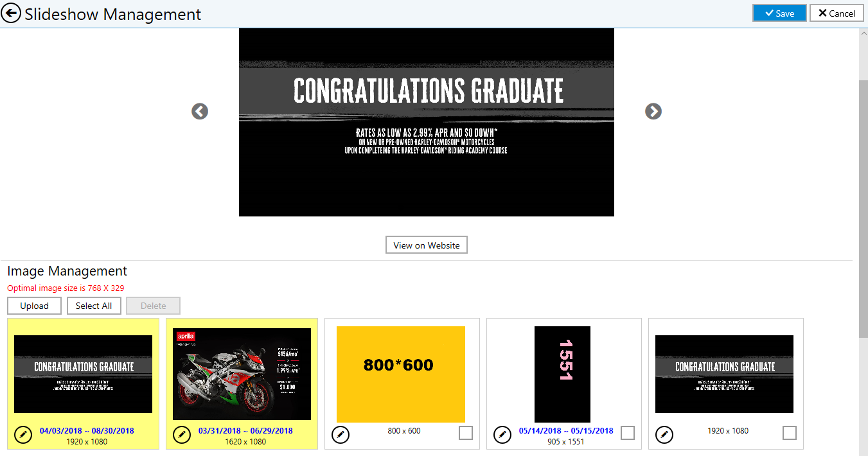Click the 905 x 1551 size label
Image resolution: width=868 pixels, height=456 pixels.
pos(566,442)
